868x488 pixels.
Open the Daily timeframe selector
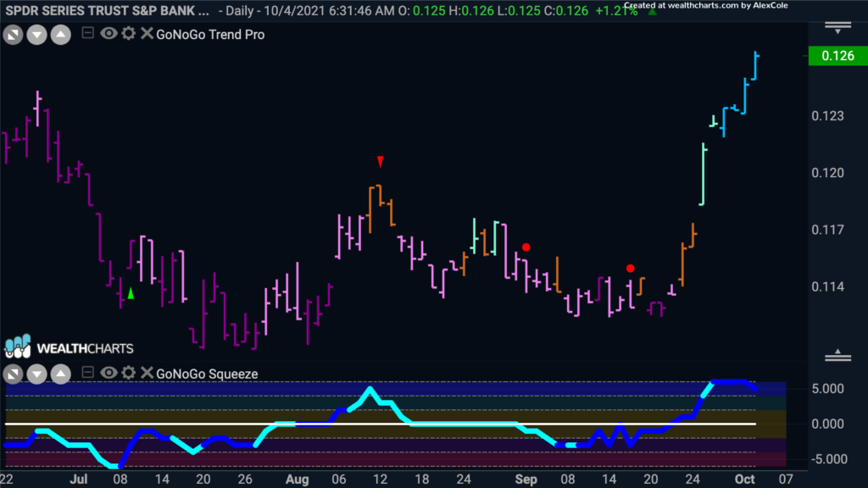click(239, 10)
